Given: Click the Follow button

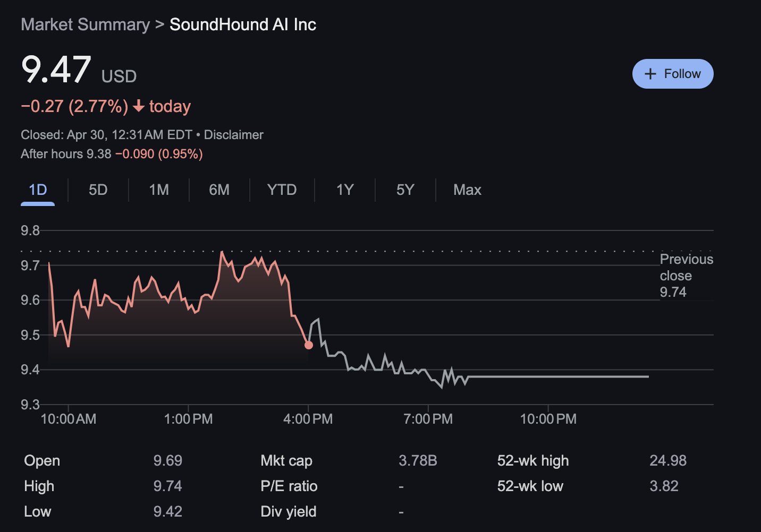Looking at the screenshot, I should [x=673, y=74].
